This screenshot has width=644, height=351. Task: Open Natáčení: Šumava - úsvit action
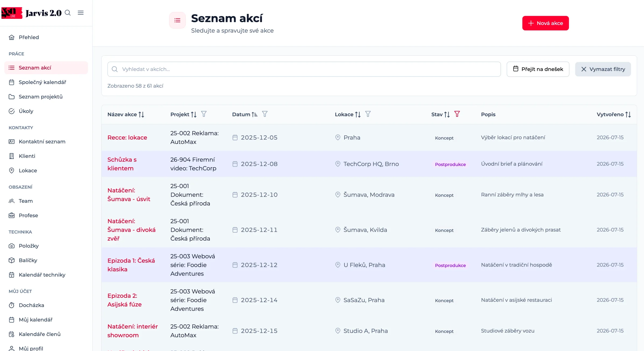coord(129,195)
